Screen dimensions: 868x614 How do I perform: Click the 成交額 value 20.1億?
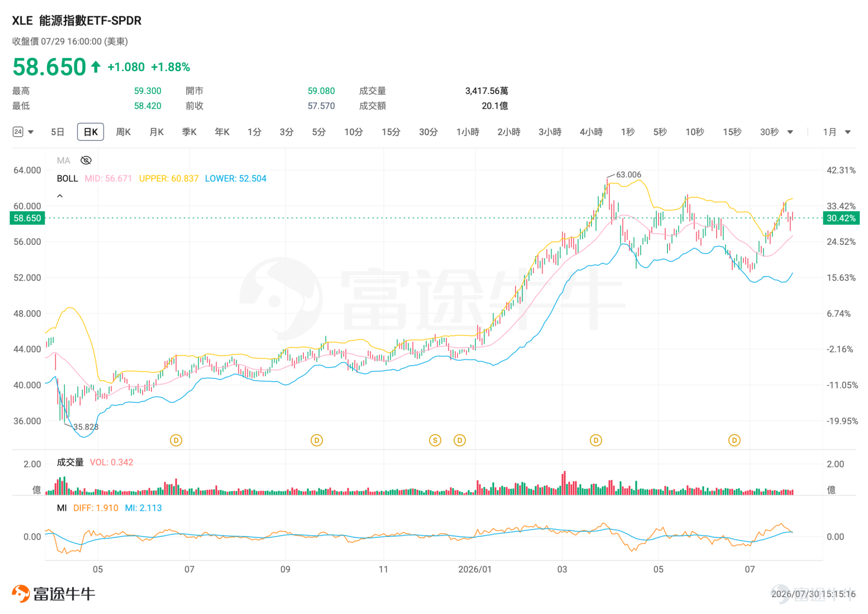click(x=495, y=106)
